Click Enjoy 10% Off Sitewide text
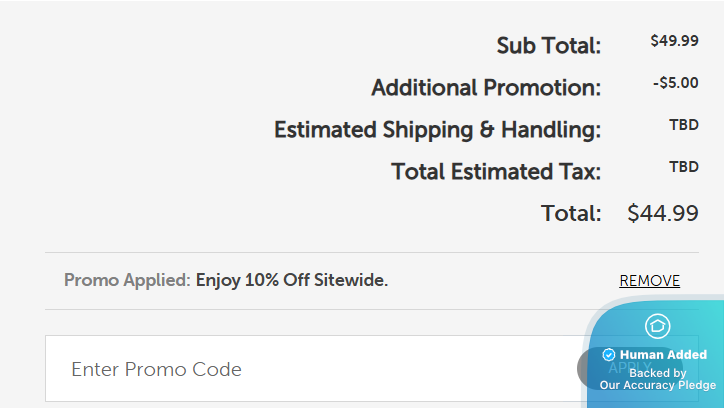The height and width of the screenshot is (408, 724). 292,281
